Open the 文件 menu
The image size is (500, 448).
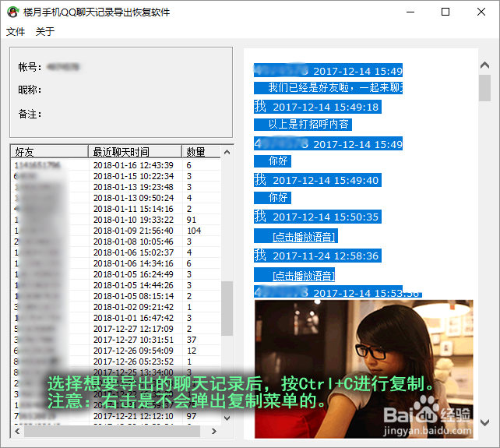pos(16,32)
